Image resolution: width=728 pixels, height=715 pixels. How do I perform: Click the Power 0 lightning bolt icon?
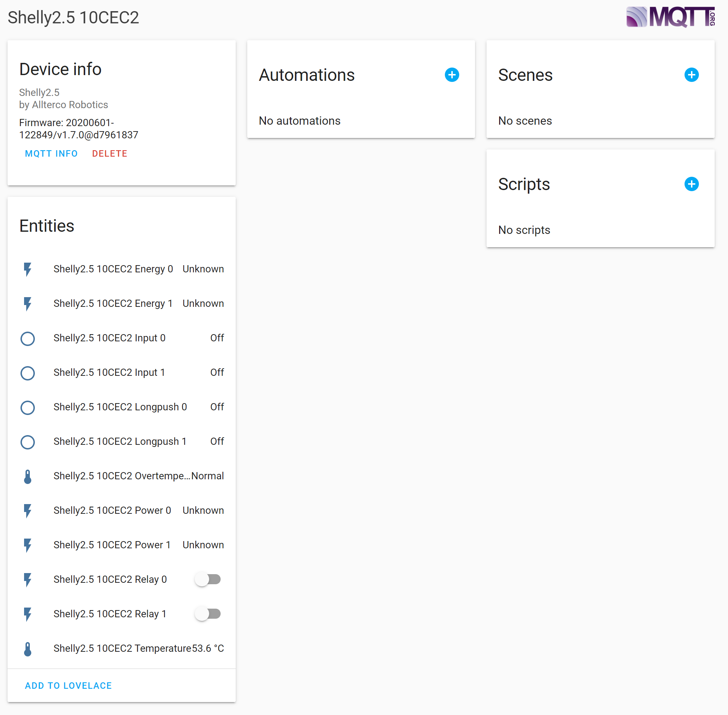(x=27, y=511)
